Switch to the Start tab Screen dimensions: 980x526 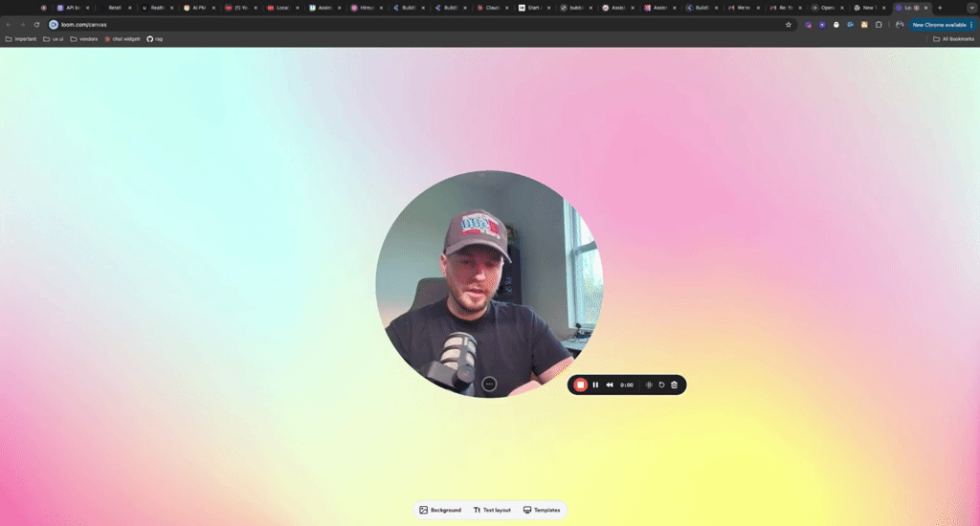click(533, 8)
